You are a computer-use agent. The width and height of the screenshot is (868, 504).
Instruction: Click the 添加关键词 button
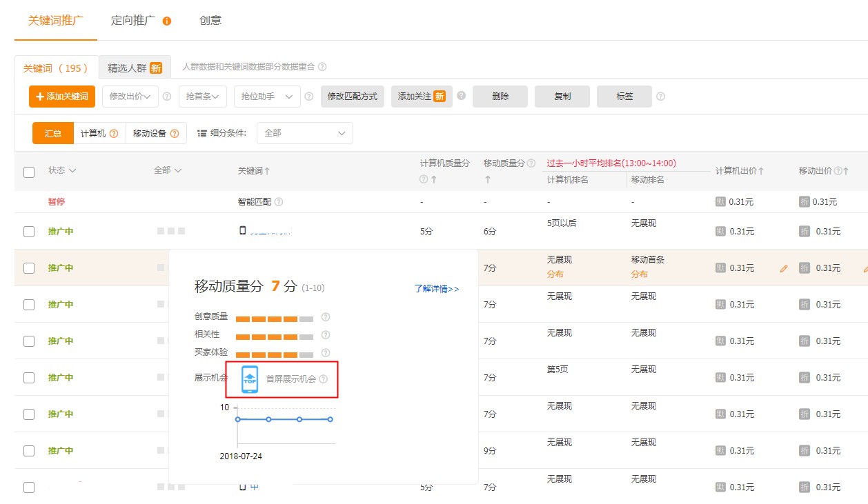pos(61,97)
